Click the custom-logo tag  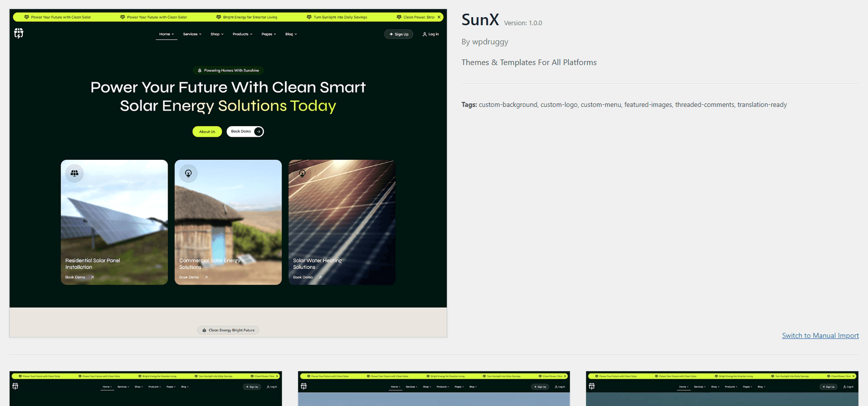click(559, 105)
